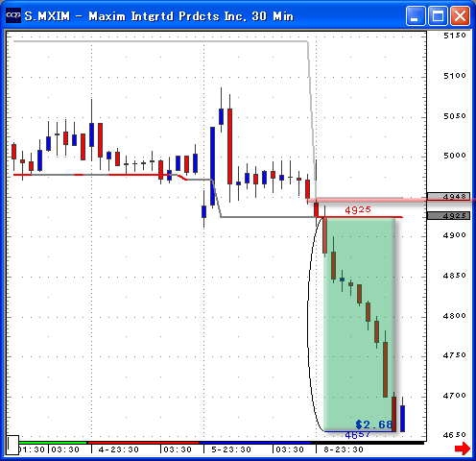Click the small white box at bottom-left of time axis
Screen dimensions: 476x461
click(x=12, y=445)
